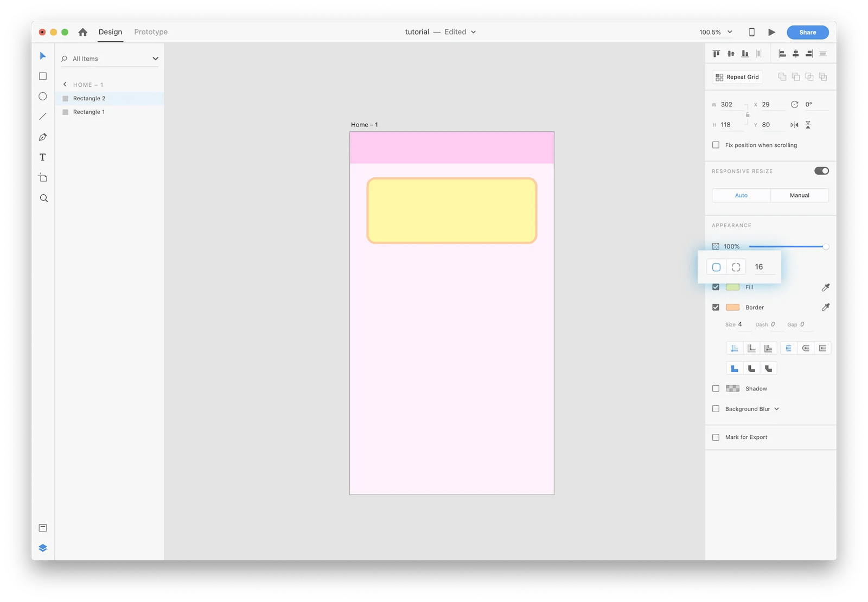Open the tutorial document title dropdown
Screen dimensions: 868x602
[x=473, y=32]
